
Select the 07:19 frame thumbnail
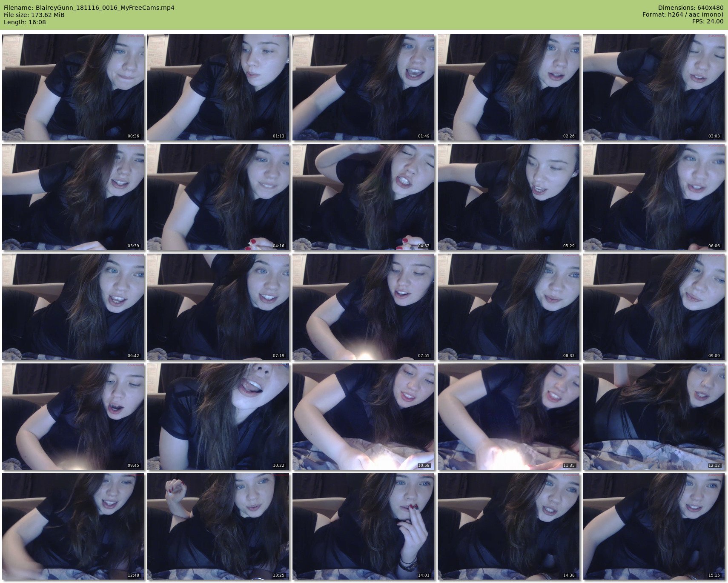click(218, 307)
